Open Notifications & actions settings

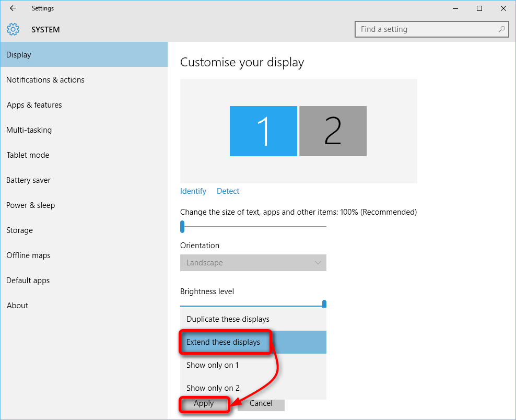(x=45, y=80)
